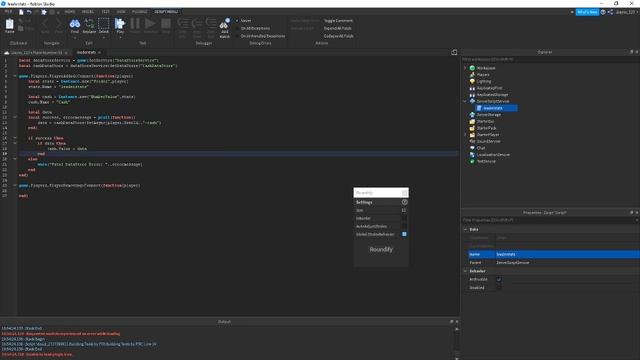The image size is (640, 360).
Task: Open the Play dropdown arrow below Play
Action: pos(120,38)
